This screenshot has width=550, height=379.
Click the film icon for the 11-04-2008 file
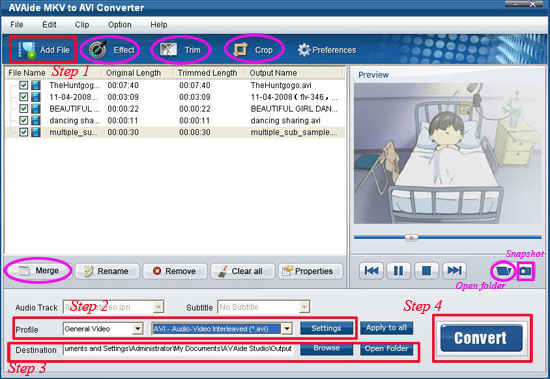35,97
